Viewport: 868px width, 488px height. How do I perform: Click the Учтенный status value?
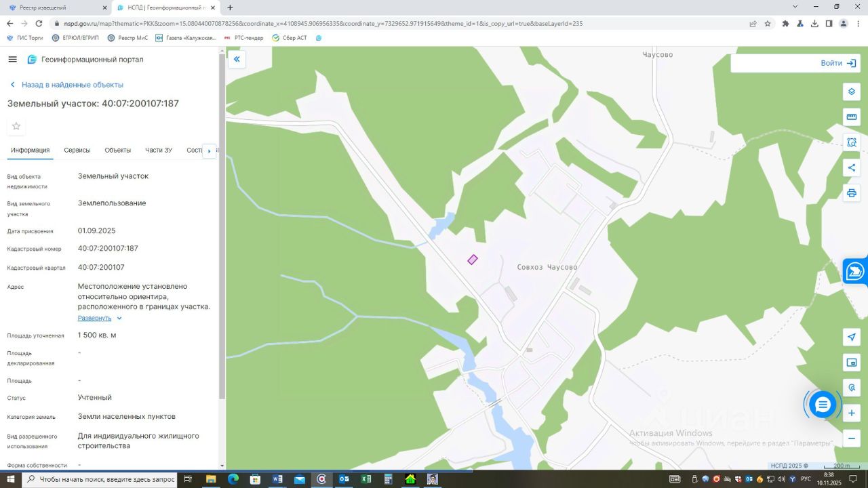coord(95,398)
